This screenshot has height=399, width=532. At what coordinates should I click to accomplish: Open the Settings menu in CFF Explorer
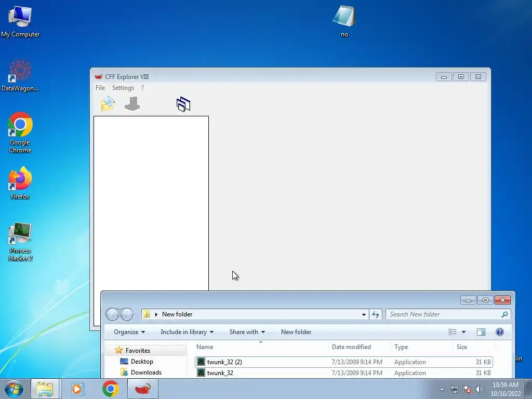pos(123,87)
